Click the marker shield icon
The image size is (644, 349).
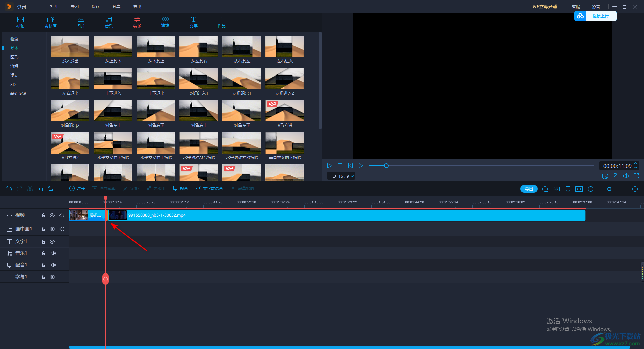point(568,189)
